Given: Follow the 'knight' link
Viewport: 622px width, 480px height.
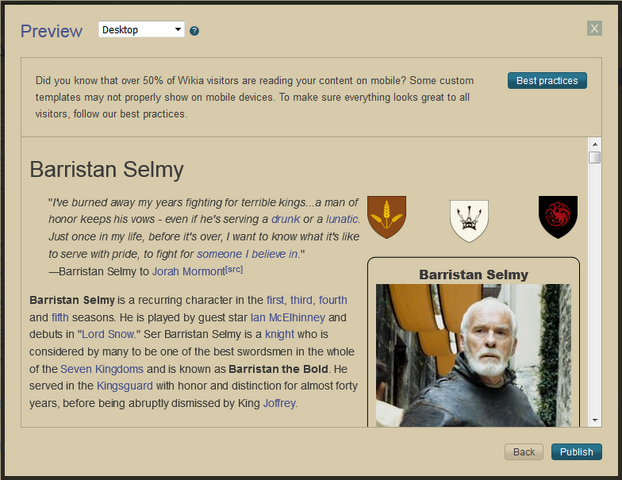Looking at the screenshot, I should [280, 334].
